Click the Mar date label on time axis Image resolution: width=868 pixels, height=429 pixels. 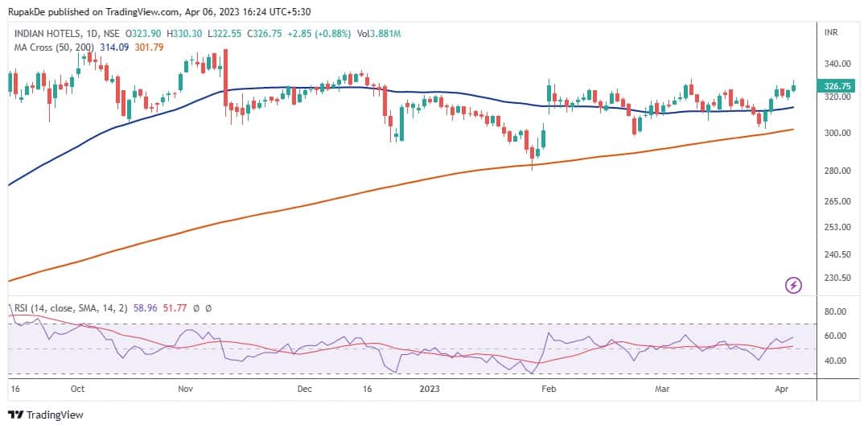click(x=662, y=389)
